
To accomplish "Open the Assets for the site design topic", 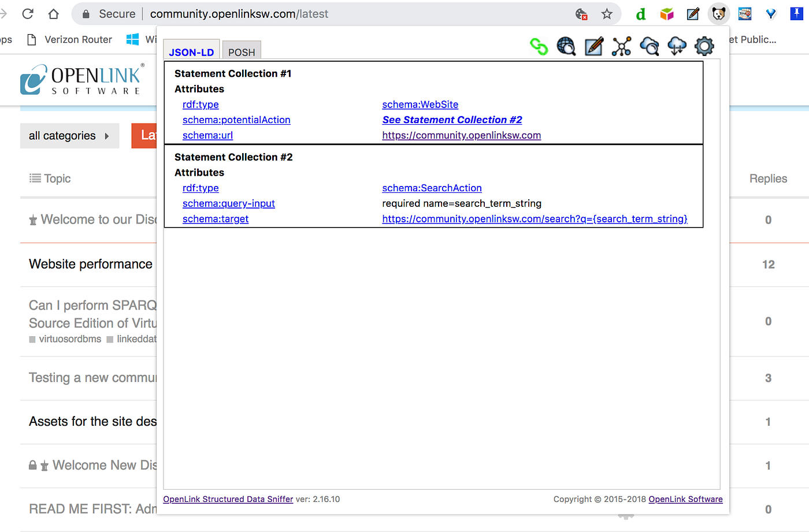I will [x=92, y=422].
